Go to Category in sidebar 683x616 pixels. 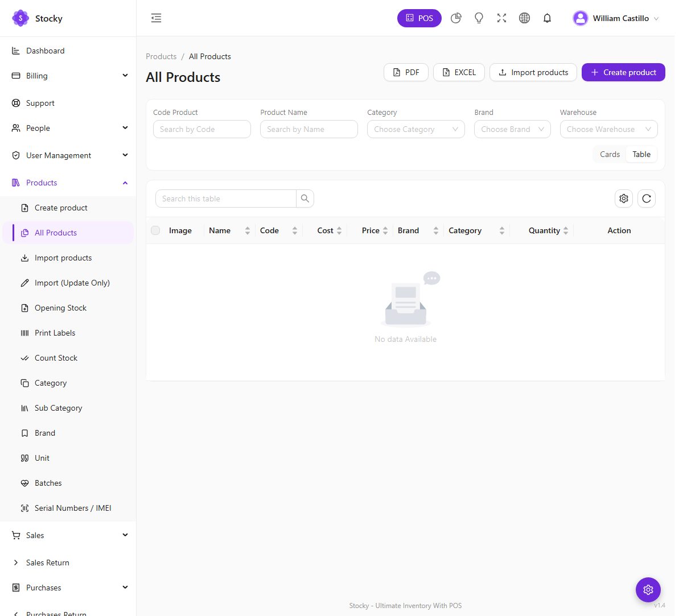pos(68,383)
